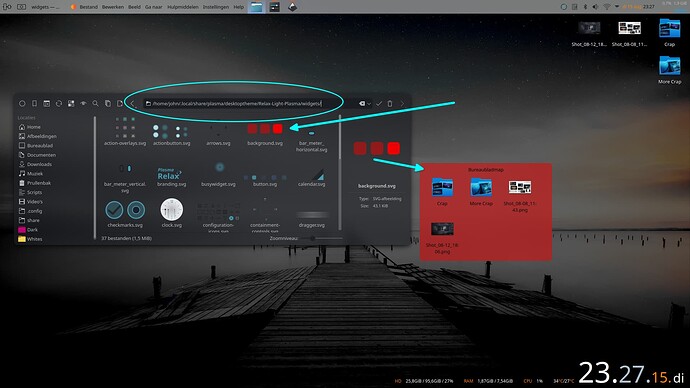Screen dimensions: 690x388
Task: Open the Bewerken menu
Action: 113,7
